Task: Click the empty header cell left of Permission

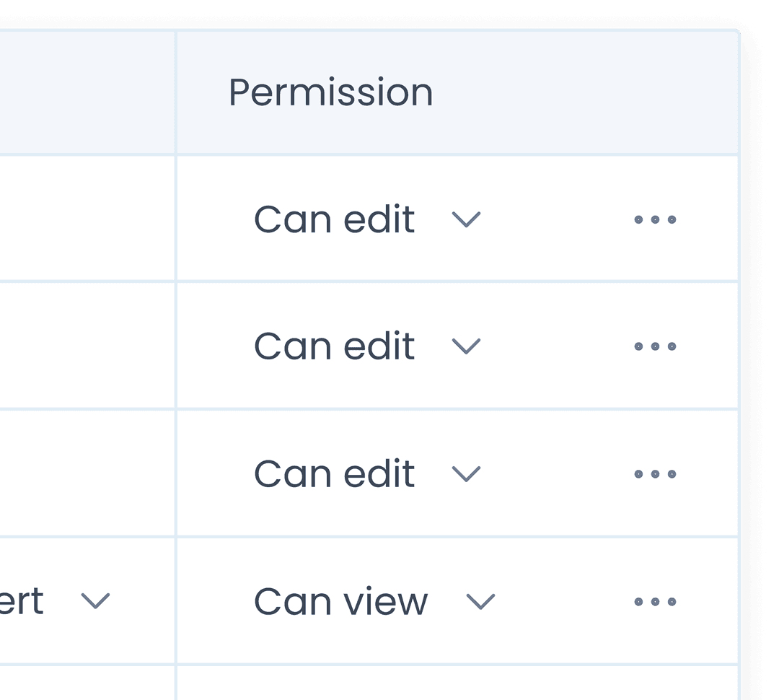Action: tap(87, 92)
